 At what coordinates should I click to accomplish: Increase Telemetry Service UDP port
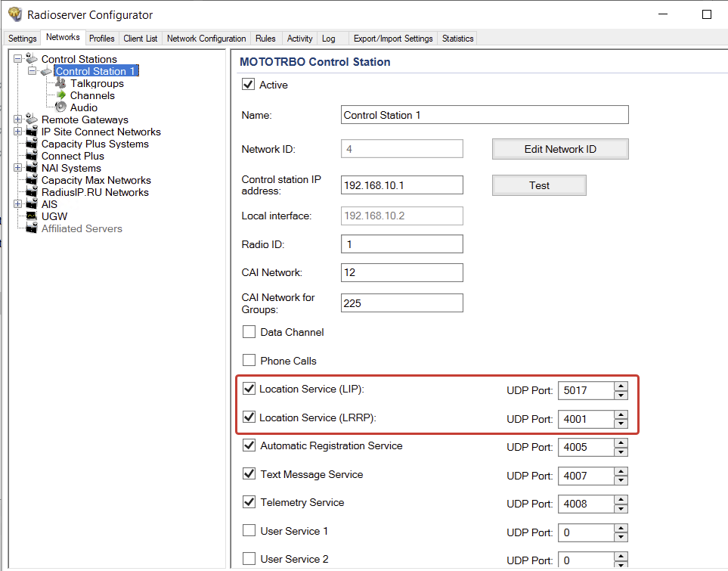coord(621,499)
